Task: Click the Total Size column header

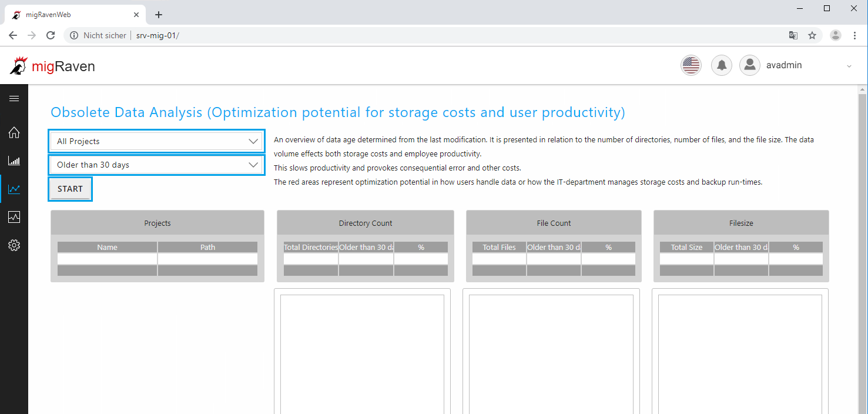Action: click(687, 247)
